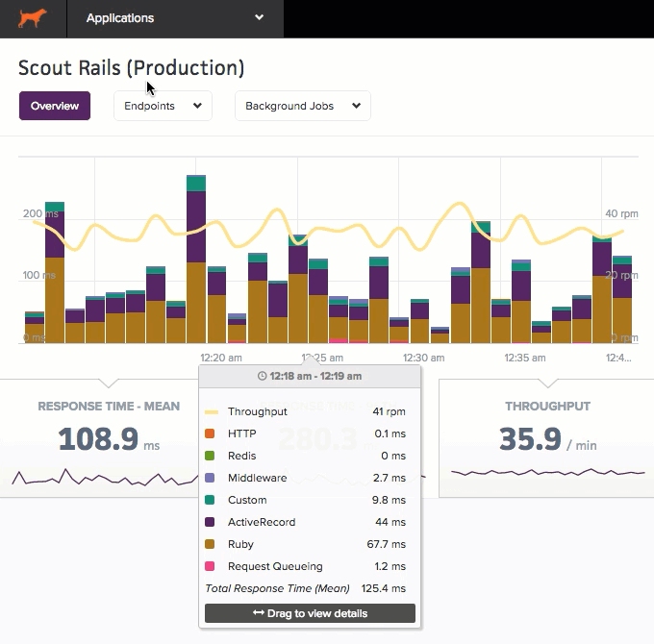Click the 125.4 ms total value
Image resolution: width=654 pixels, height=644 pixels.
[384, 588]
